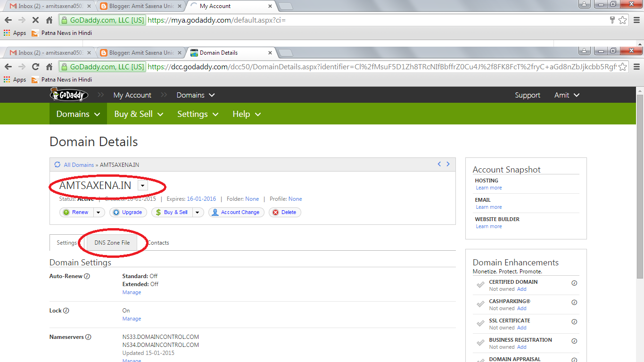Click Learn more under Hosting
The image size is (644, 362).
click(x=489, y=188)
